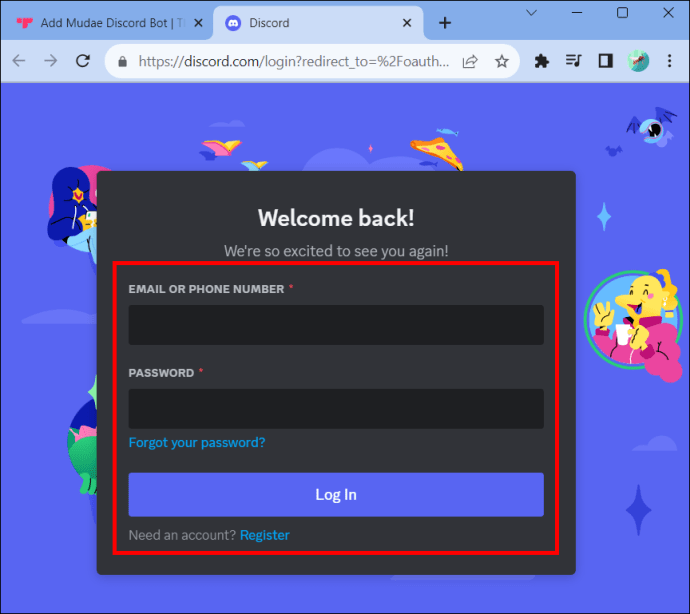Close the browser window
This screenshot has height=614, width=690.
668,13
